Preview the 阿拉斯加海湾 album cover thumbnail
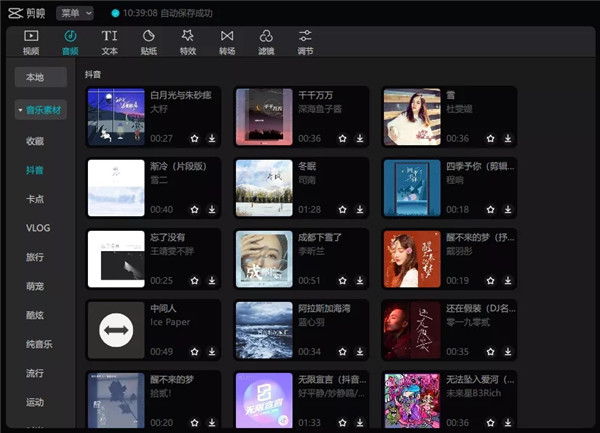The width and height of the screenshot is (600, 433). (x=264, y=330)
